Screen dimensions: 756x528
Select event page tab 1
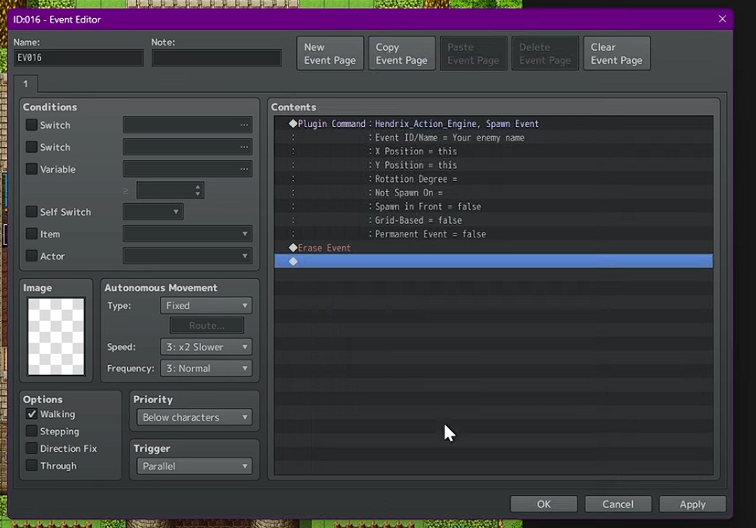pyautogui.click(x=25, y=84)
